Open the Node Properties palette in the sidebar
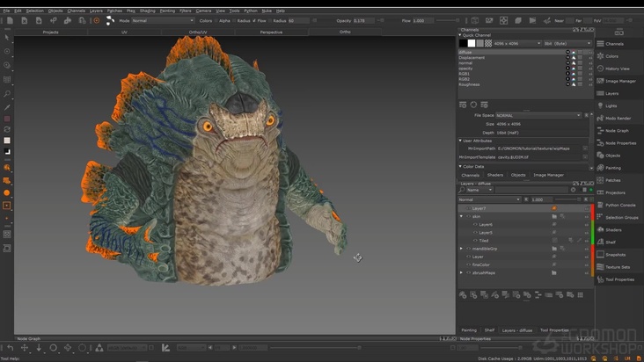 (x=618, y=143)
